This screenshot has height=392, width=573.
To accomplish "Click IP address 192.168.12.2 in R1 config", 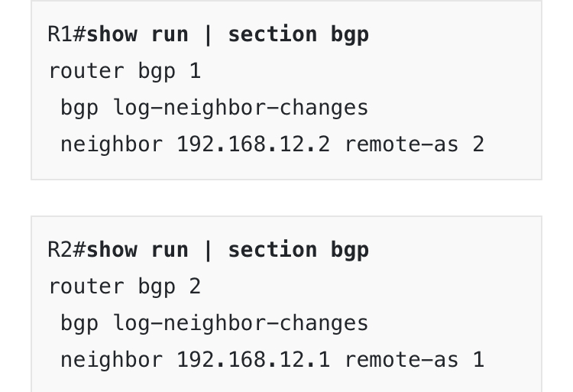I will (x=254, y=144).
